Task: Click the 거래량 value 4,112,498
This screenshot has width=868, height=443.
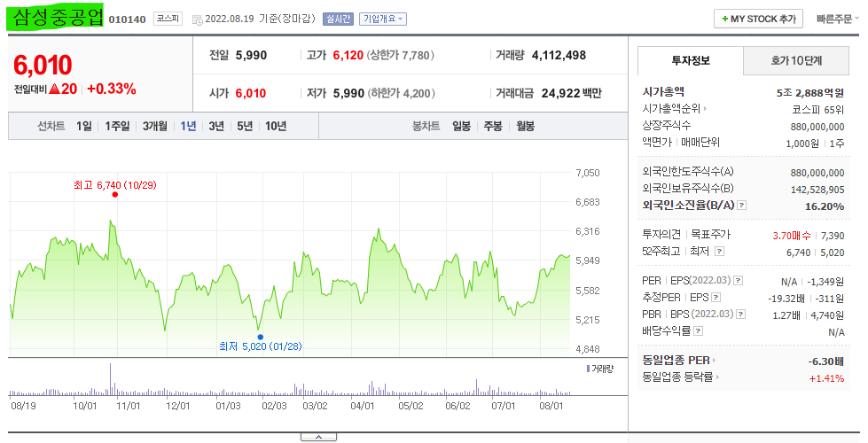Action: click(559, 55)
